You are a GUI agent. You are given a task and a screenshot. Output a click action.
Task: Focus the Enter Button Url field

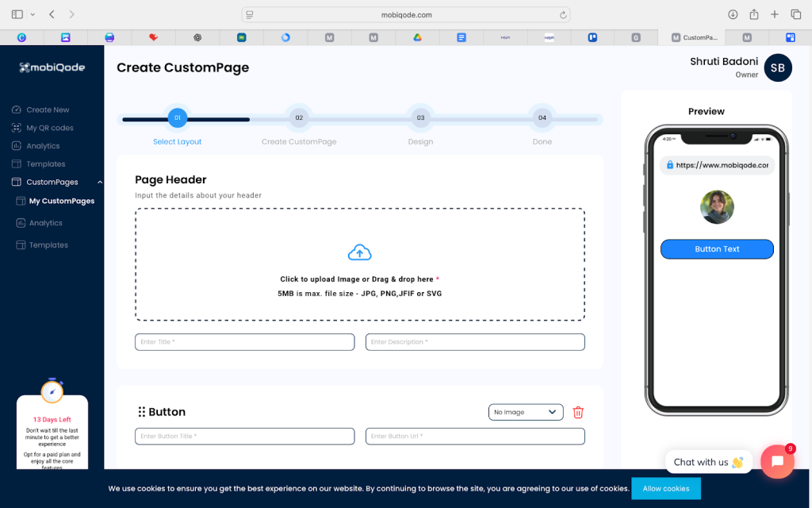(474, 437)
